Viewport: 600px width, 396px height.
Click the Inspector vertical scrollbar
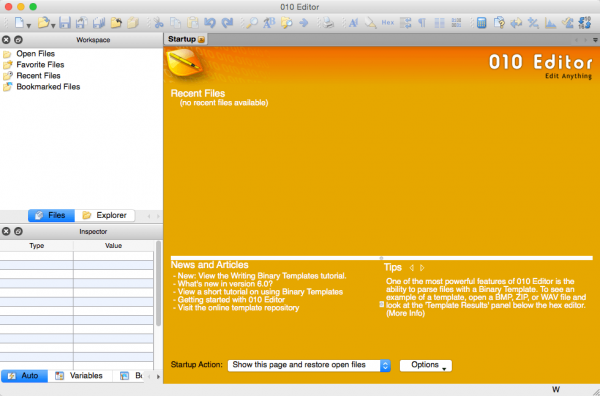click(158, 284)
